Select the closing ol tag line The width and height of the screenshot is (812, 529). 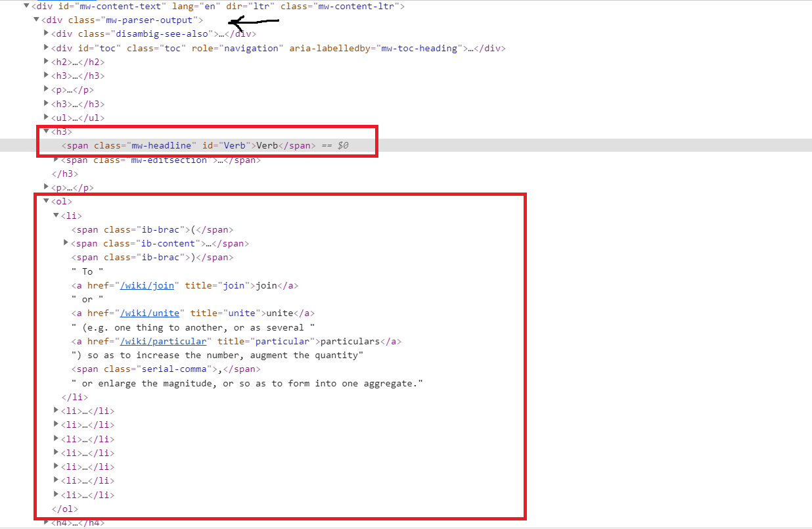pos(65,509)
